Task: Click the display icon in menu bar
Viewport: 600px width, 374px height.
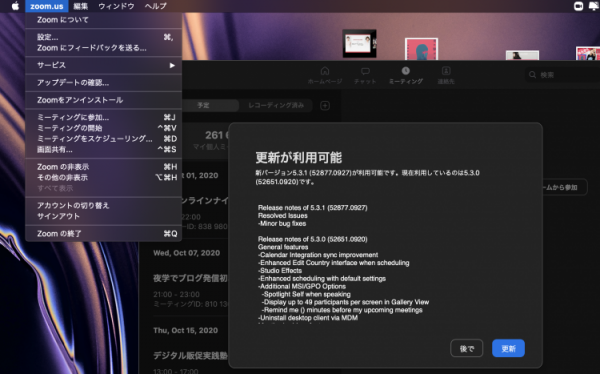Action: tap(594, 6)
